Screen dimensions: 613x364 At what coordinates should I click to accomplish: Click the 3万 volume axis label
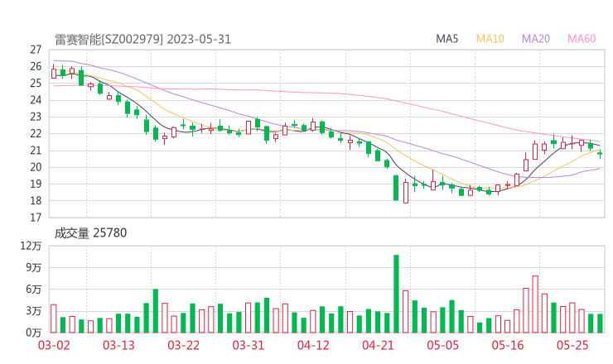[x=34, y=311]
